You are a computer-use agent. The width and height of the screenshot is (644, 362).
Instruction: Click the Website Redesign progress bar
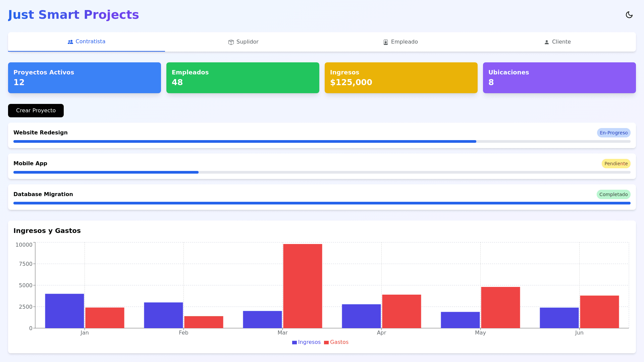pyautogui.click(x=245, y=141)
